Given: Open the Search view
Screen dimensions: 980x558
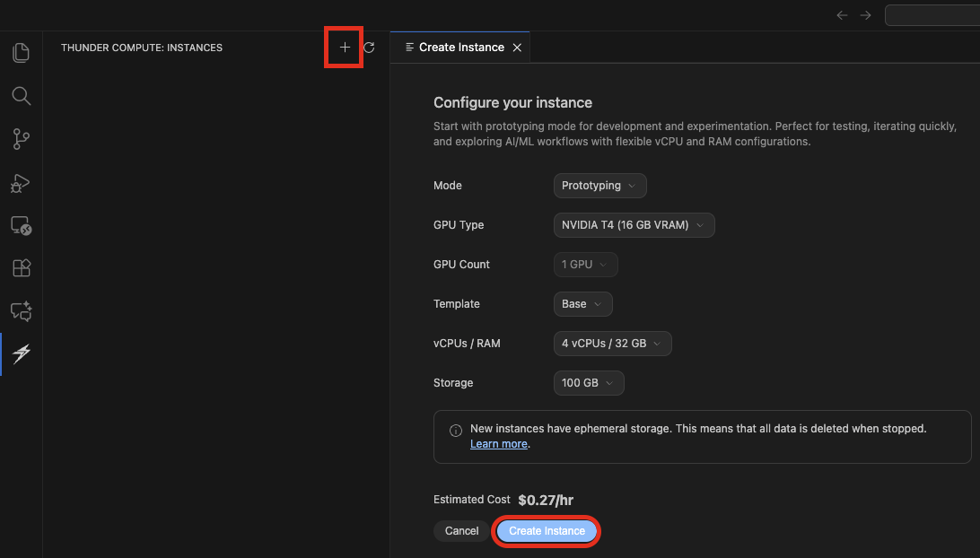Looking at the screenshot, I should click(x=20, y=96).
